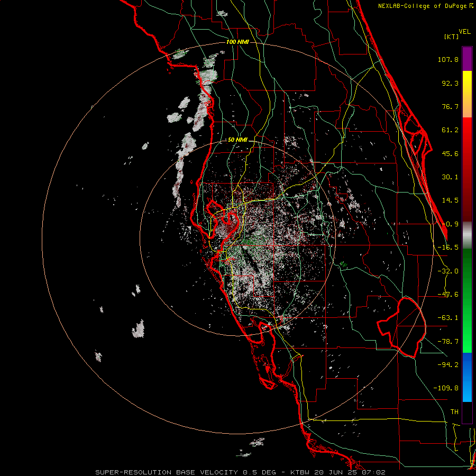
Task: Select the bright green color bar segment
Action: click(467, 300)
